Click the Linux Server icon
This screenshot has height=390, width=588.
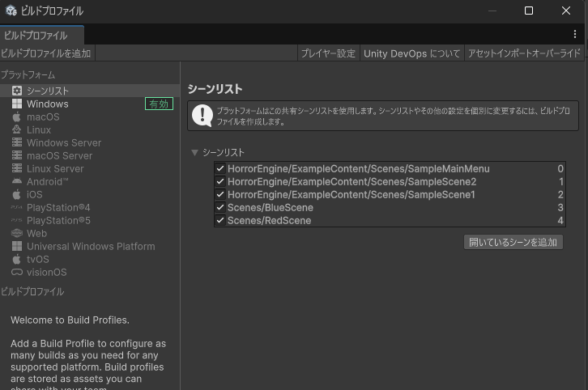tap(17, 168)
